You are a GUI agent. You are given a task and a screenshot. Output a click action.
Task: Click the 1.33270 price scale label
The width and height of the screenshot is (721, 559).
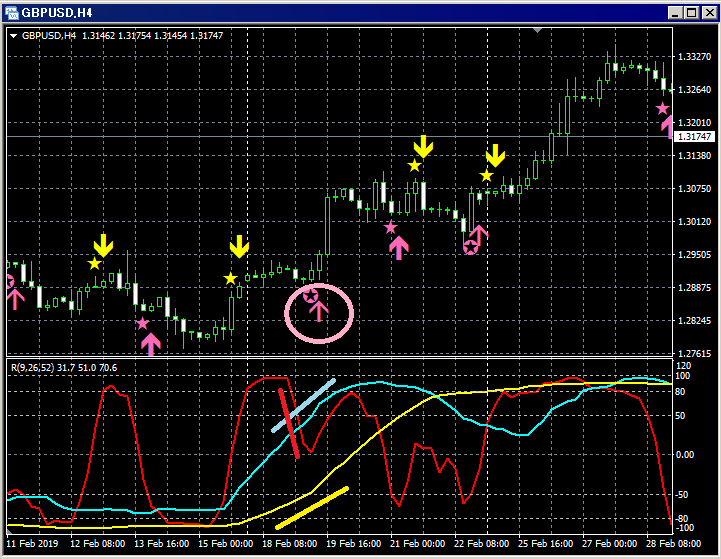(694, 57)
